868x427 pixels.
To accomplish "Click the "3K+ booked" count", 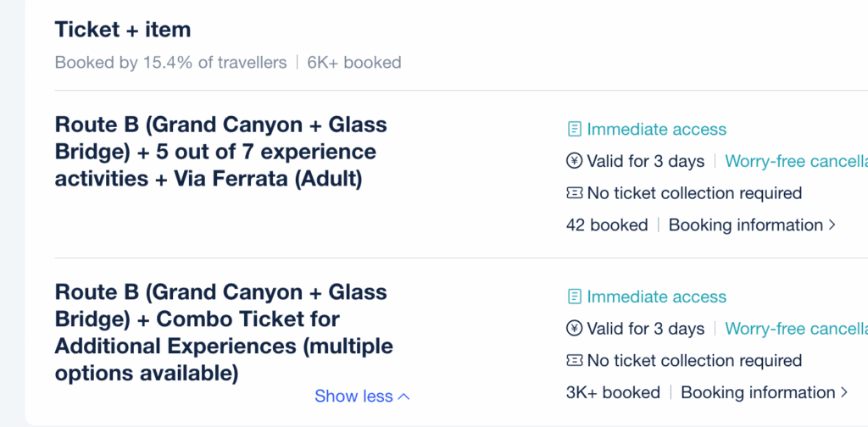I will point(613,393).
